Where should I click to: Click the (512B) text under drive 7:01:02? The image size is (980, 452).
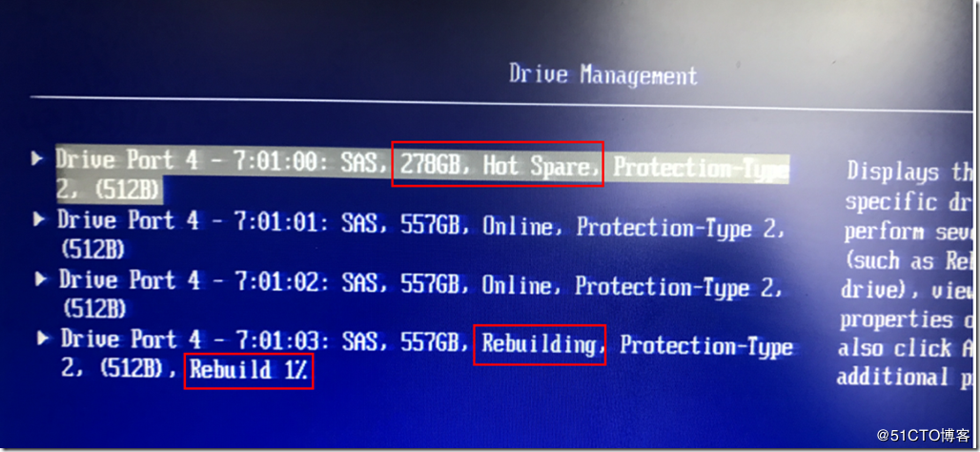95,308
